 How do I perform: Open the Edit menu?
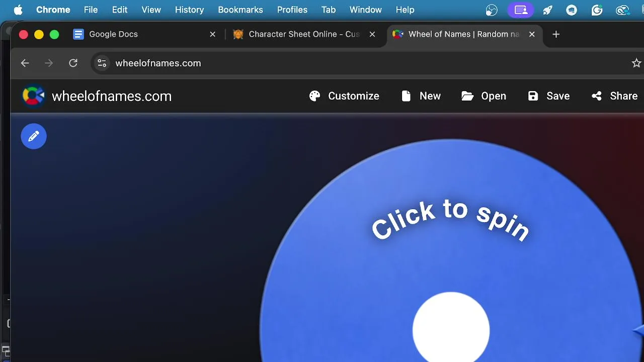point(120,10)
